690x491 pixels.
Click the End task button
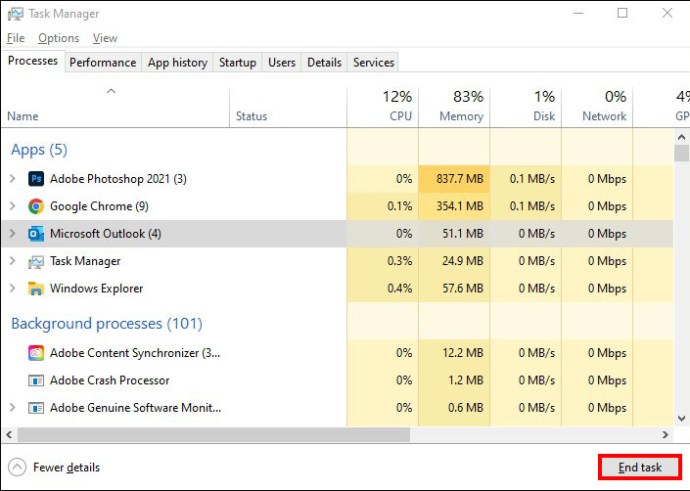pyautogui.click(x=640, y=467)
